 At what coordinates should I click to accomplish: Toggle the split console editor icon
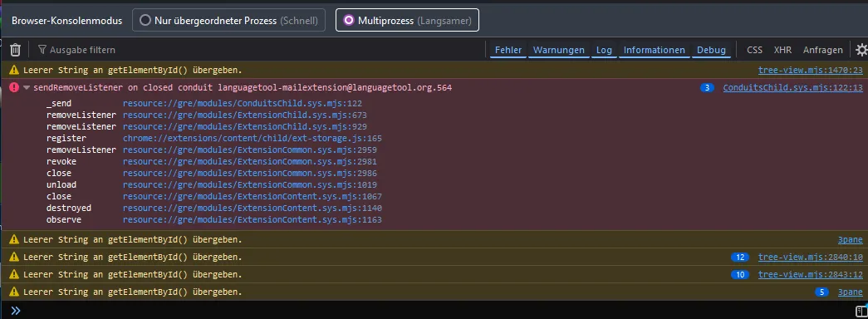[x=861, y=311]
